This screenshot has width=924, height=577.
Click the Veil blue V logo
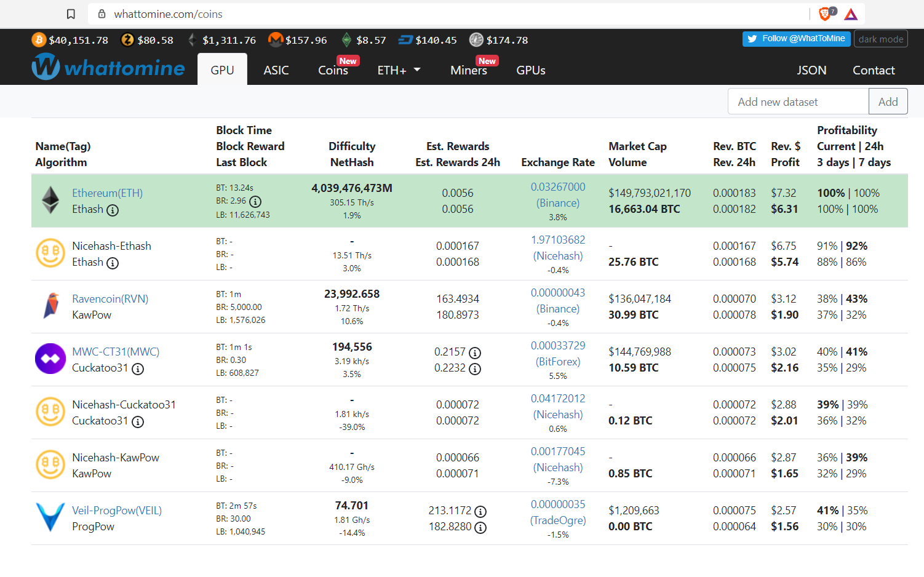click(50, 517)
